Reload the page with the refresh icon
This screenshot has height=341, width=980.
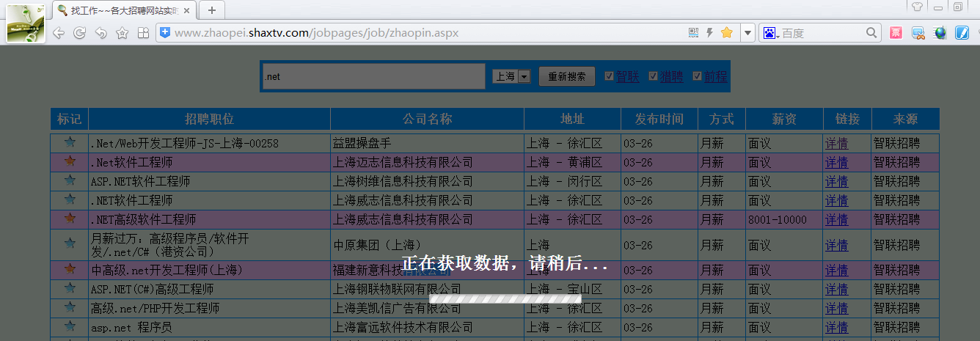80,33
